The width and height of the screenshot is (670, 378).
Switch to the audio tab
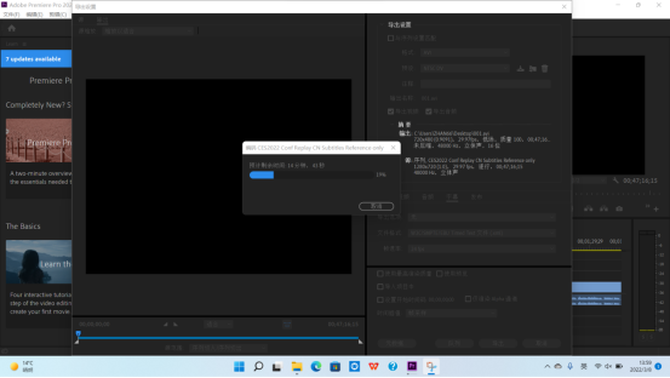[428, 197]
